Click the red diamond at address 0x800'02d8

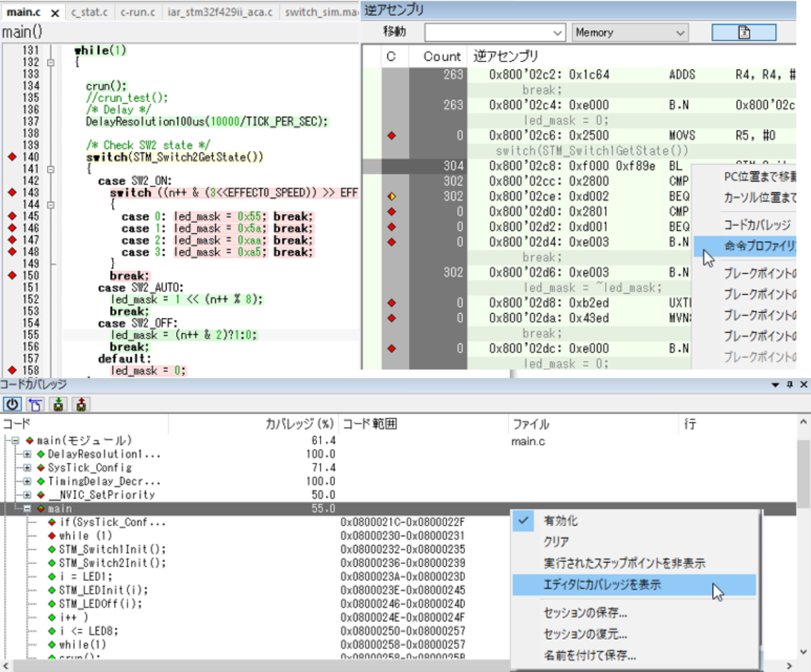point(391,303)
